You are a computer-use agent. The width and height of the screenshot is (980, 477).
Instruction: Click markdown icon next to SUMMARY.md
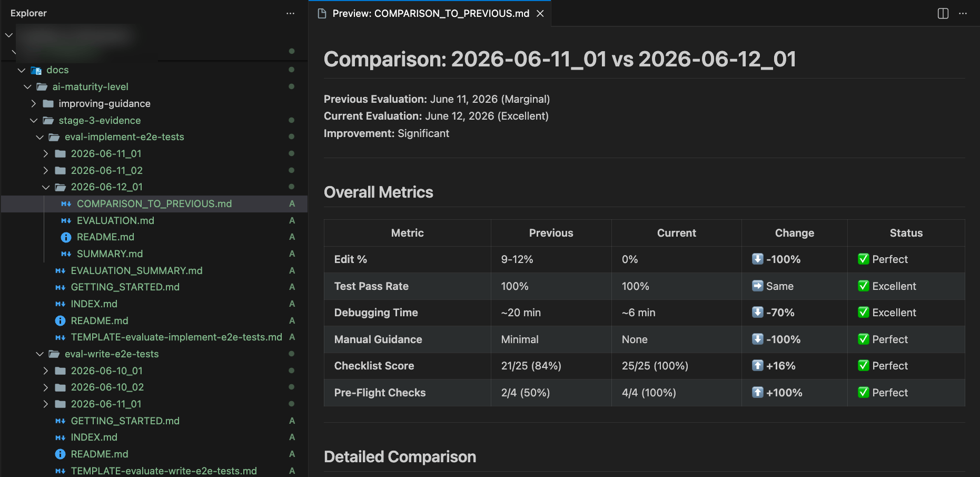pyautogui.click(x=66, y=254)
